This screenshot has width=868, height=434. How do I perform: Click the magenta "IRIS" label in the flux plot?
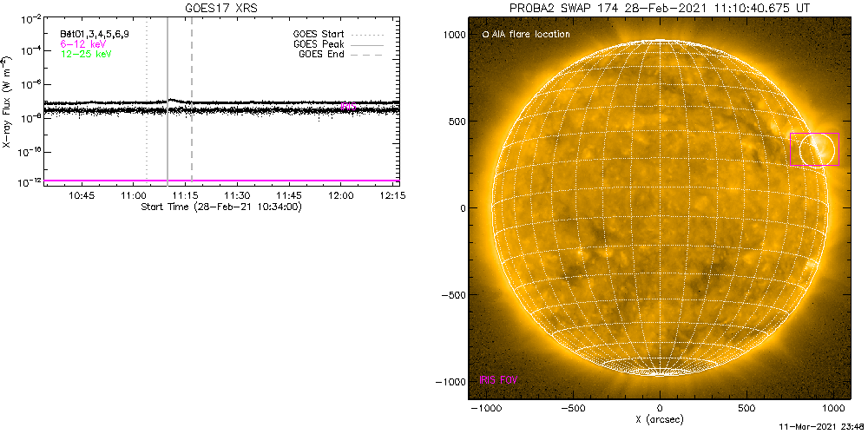348,107
